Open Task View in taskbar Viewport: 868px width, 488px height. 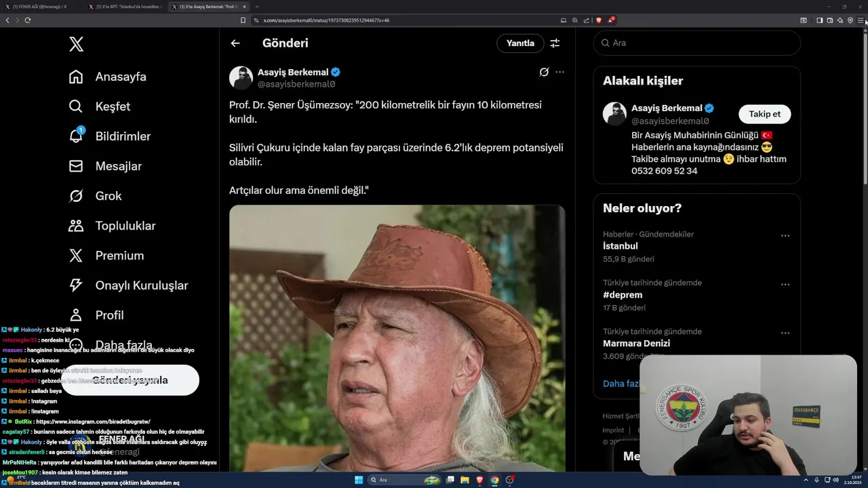pos(450,480)
